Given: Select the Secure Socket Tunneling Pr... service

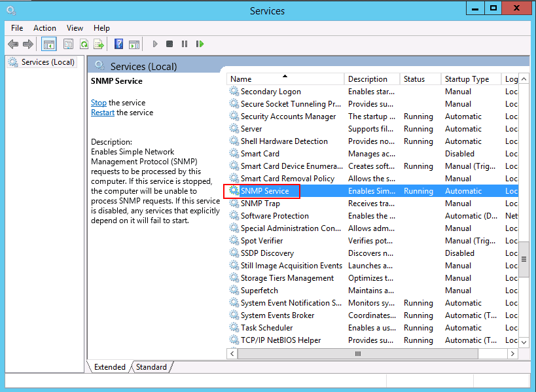Looking at the screenshot, I should coord(291,104).
